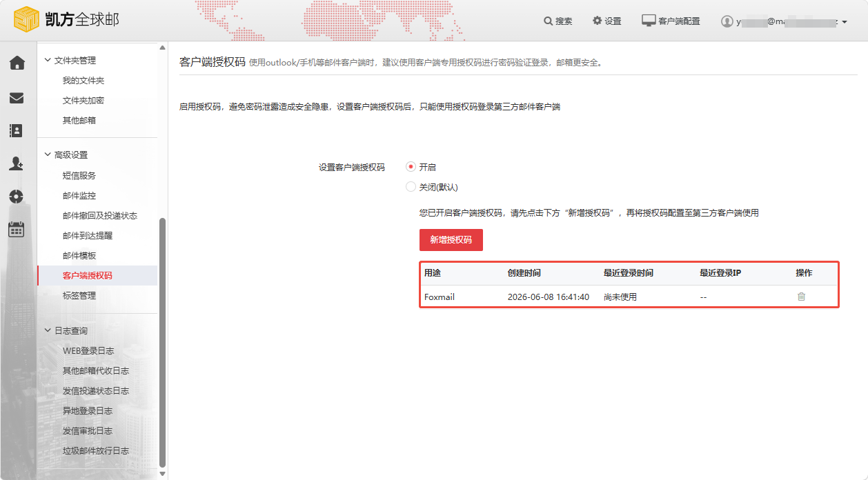The width and height of the screenshot is (868, 480).
Task: Open the Home icon in left sidebar
Action: tap(17, 63)
